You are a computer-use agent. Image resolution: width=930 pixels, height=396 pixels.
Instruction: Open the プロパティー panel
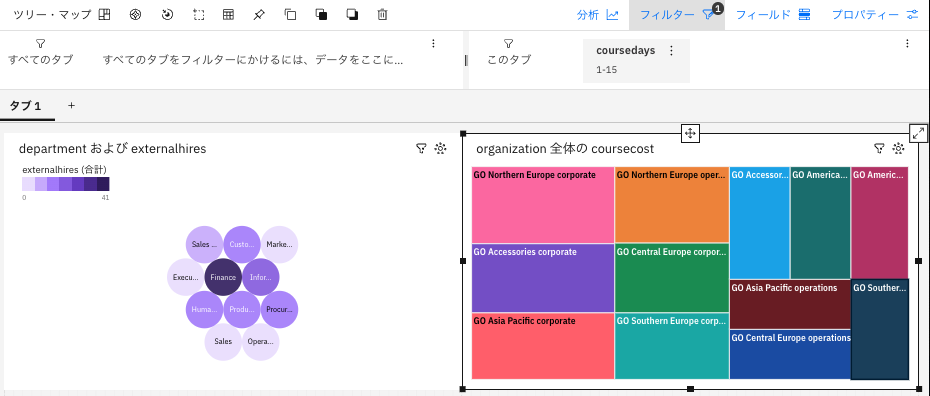(x=875, y=15)
